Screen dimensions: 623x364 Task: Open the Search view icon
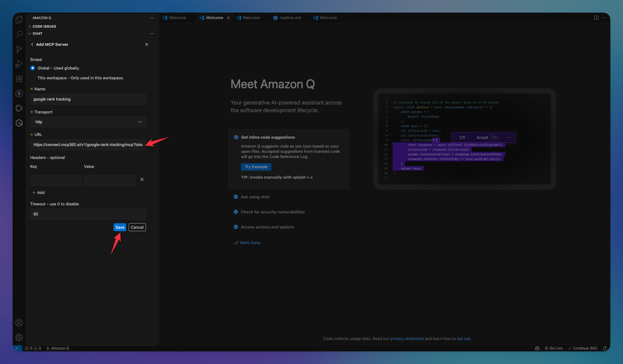coord(19,34)
